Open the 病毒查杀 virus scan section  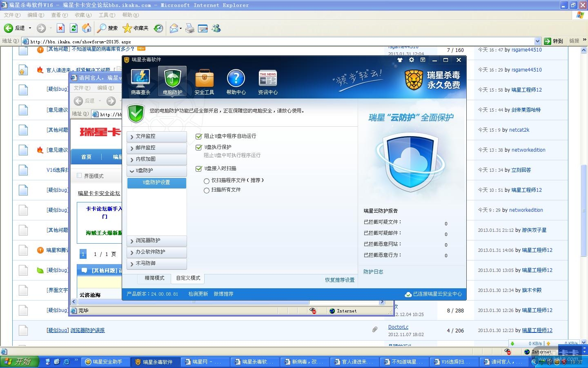[x=140, y=81]
